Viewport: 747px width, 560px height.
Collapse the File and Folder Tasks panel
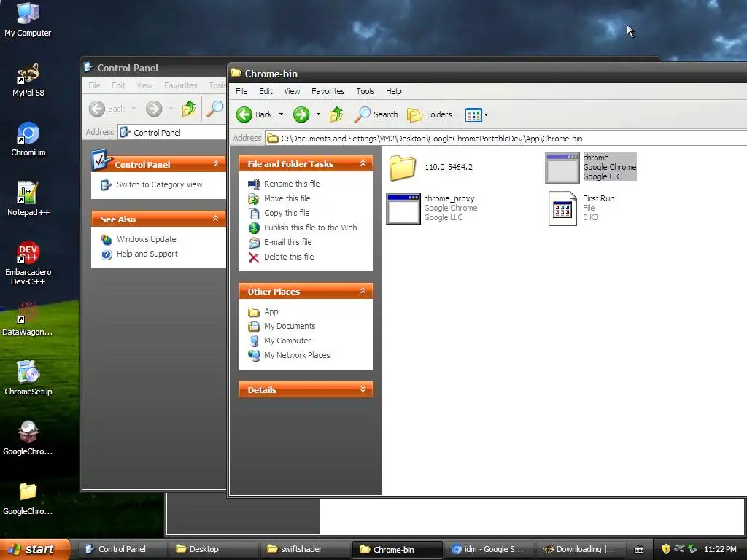363,163
